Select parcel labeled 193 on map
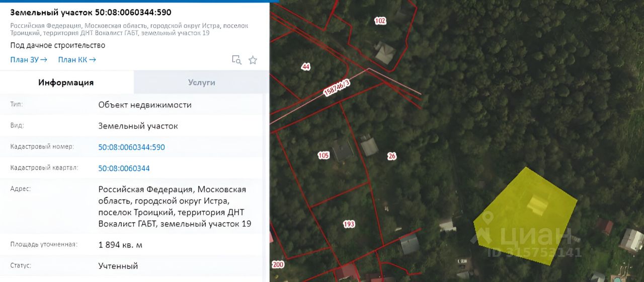644x282 pixels. click(349, 224)
